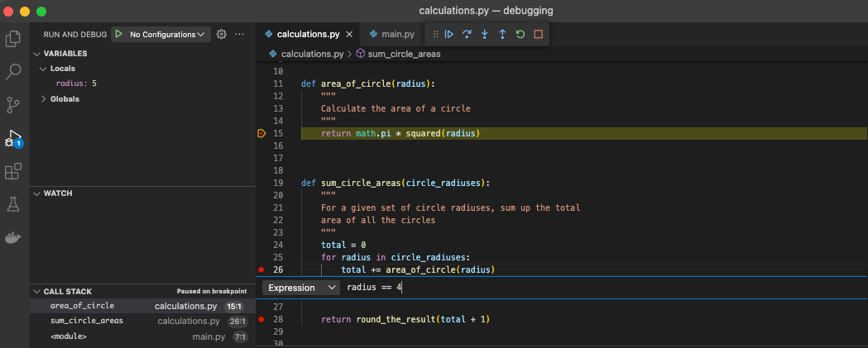This screenshot has width=868, height=348.
Task: Click Step Out in the debug toolbar
Action: click(x=502, y=34)
